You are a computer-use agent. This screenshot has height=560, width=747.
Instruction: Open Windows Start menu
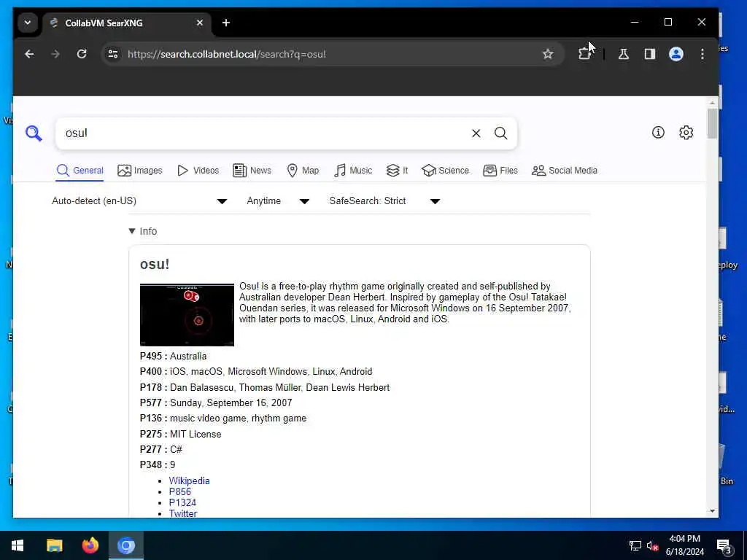click(18, 545)
